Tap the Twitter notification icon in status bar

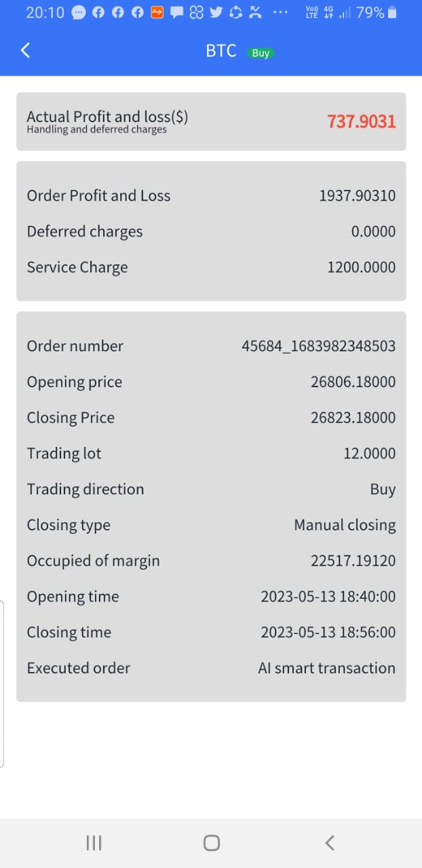click(x=216, y=12)
